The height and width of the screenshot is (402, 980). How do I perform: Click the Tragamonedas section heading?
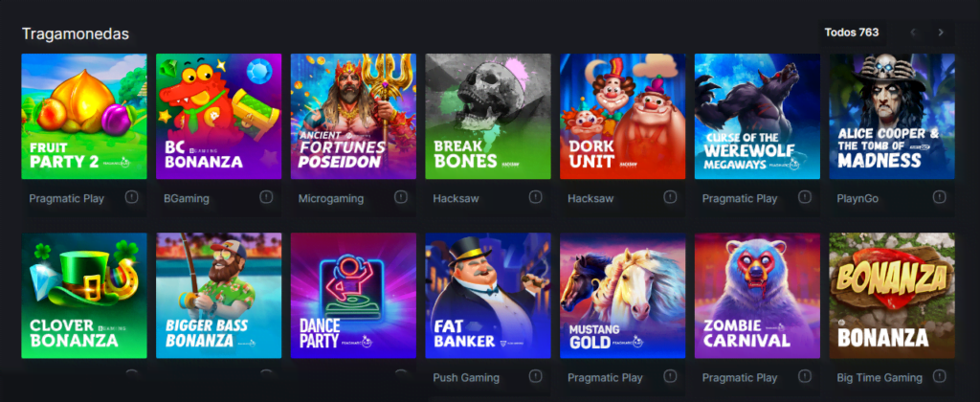click(76, 33)
